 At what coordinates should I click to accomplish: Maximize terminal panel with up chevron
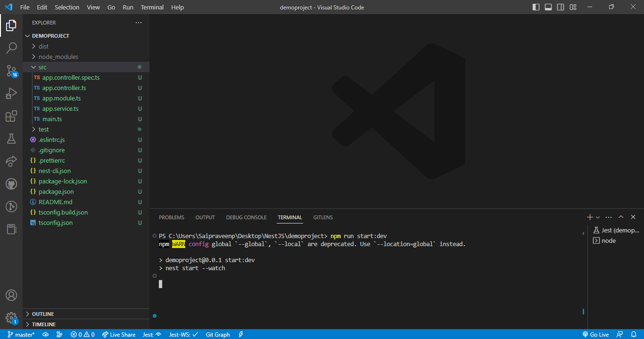[621, 217]
